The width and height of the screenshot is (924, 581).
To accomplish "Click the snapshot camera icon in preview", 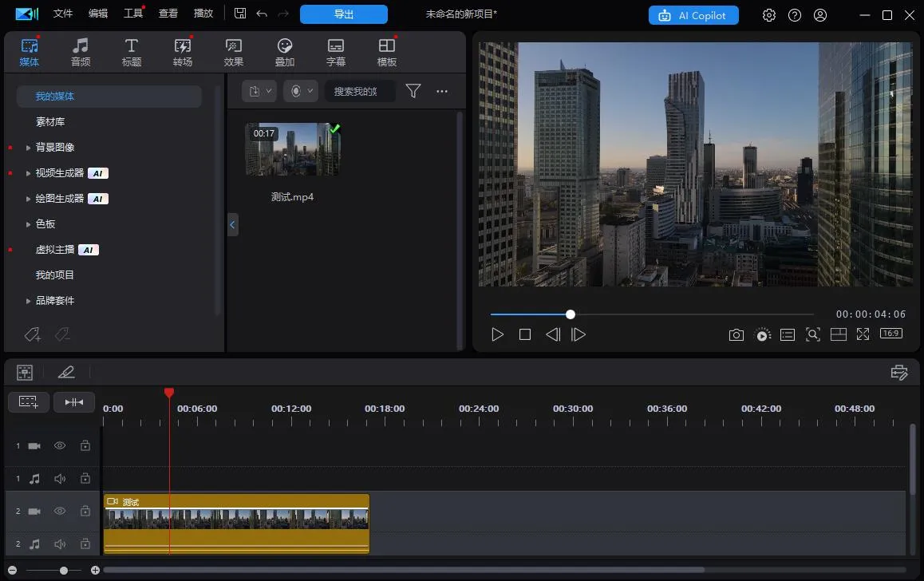I will (x=736, y=335).
